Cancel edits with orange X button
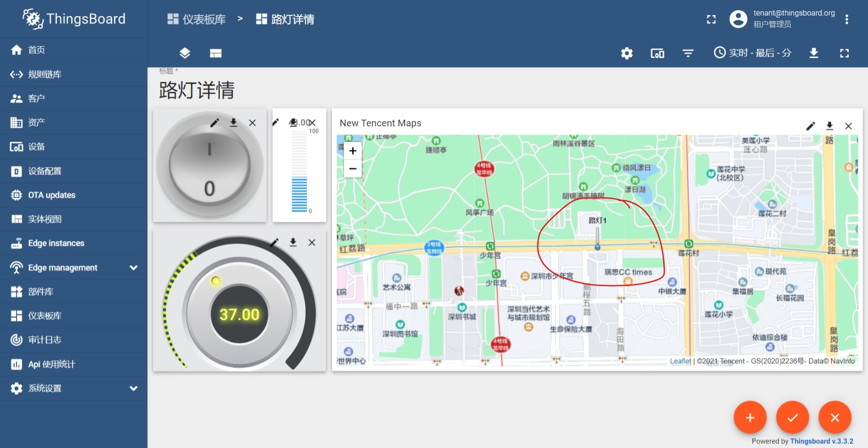Screen dimensions: 868x448 835,417
